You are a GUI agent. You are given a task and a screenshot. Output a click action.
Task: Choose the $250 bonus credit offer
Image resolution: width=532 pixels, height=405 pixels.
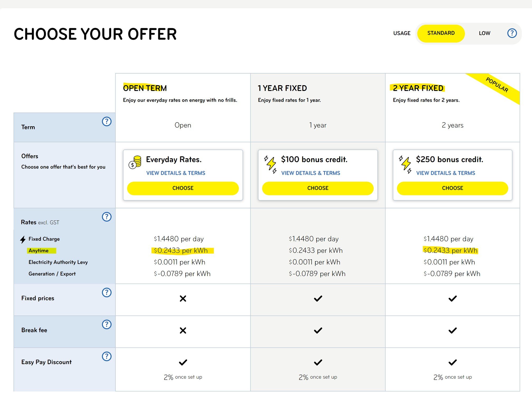pos(453,188)
